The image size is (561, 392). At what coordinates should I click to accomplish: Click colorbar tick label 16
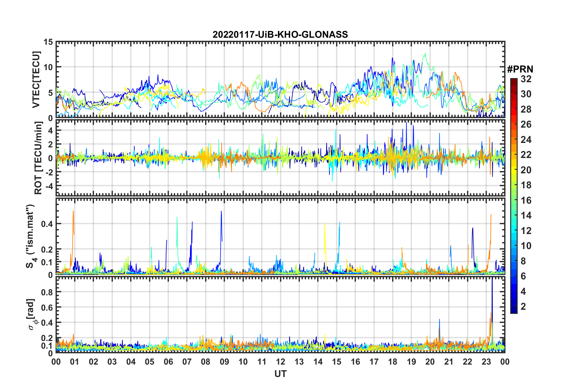click(x=526, y=200)
